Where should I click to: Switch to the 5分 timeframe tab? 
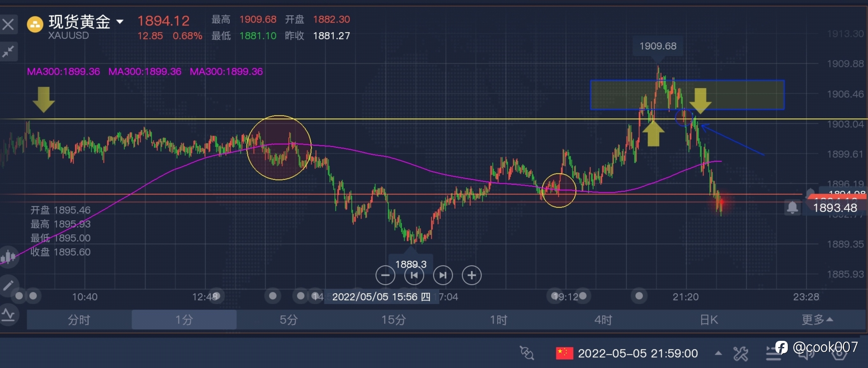point(289,319)
